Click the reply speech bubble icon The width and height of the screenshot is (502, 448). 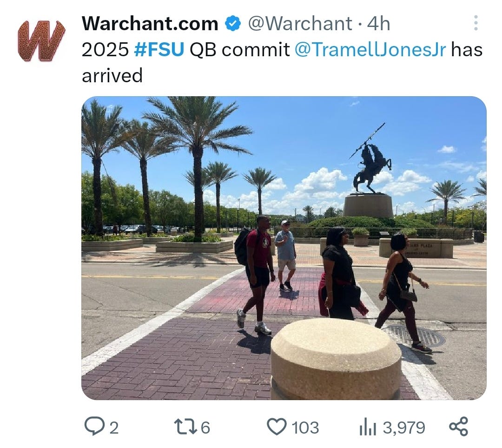point(94,426)
